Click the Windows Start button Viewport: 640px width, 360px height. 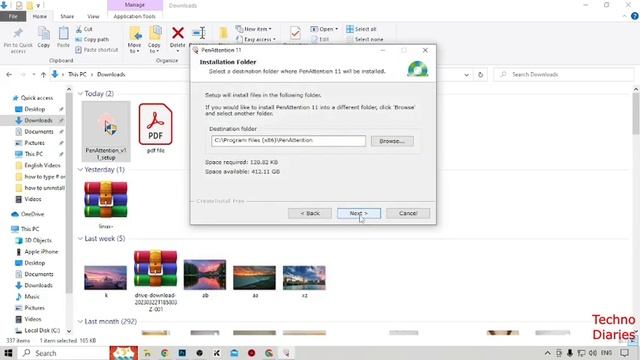[8, 353]
